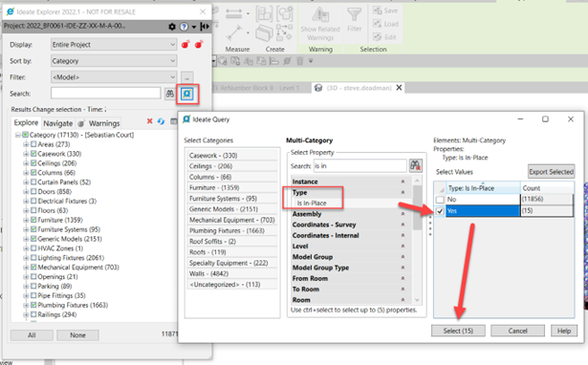Open Ideate Query icon beside Search field
Screen dimensions: 588x365
186,94
